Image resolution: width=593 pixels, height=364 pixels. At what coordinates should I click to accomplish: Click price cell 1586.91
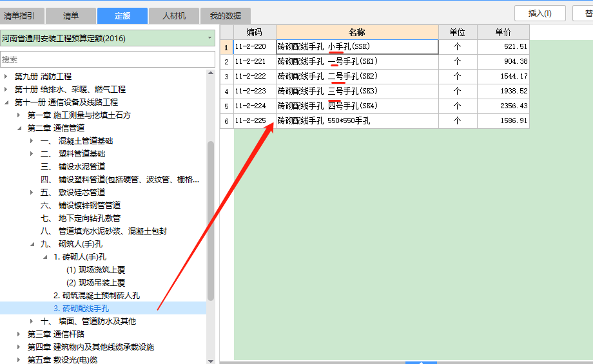503,121
